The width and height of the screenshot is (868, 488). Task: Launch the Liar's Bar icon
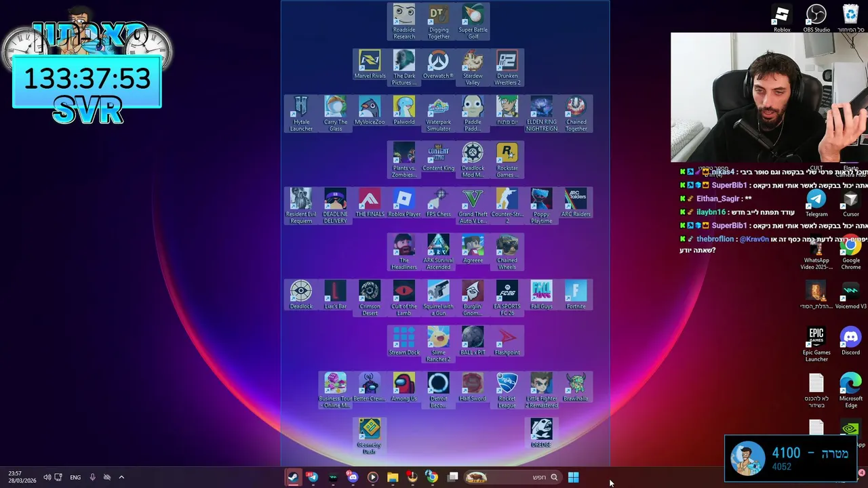[x=336, y=296]
